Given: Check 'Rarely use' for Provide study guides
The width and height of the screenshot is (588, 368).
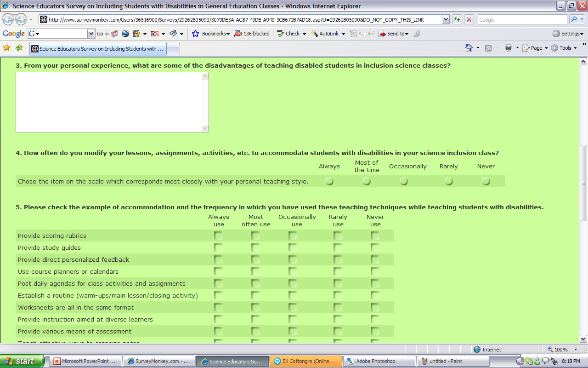Looking at the screenshot, I should tap(338, 248).
